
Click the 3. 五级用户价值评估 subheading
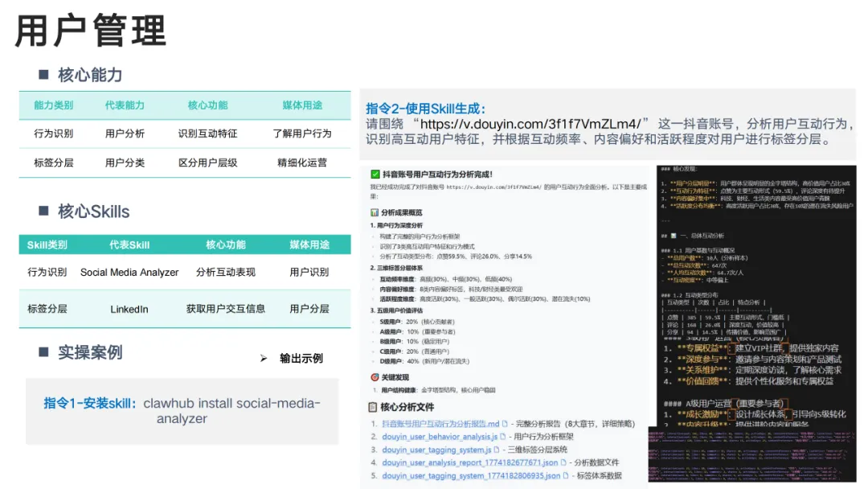point(396,310)
